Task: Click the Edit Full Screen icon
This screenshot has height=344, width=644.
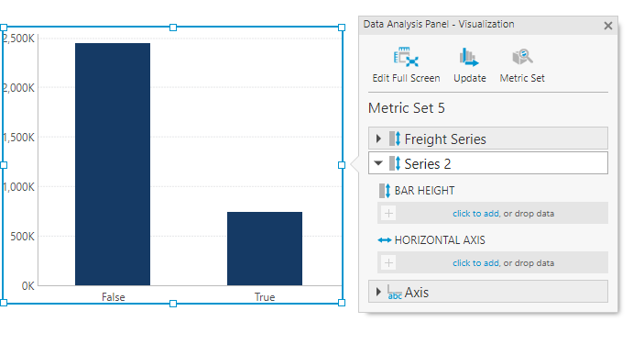Action: point(406,57)
